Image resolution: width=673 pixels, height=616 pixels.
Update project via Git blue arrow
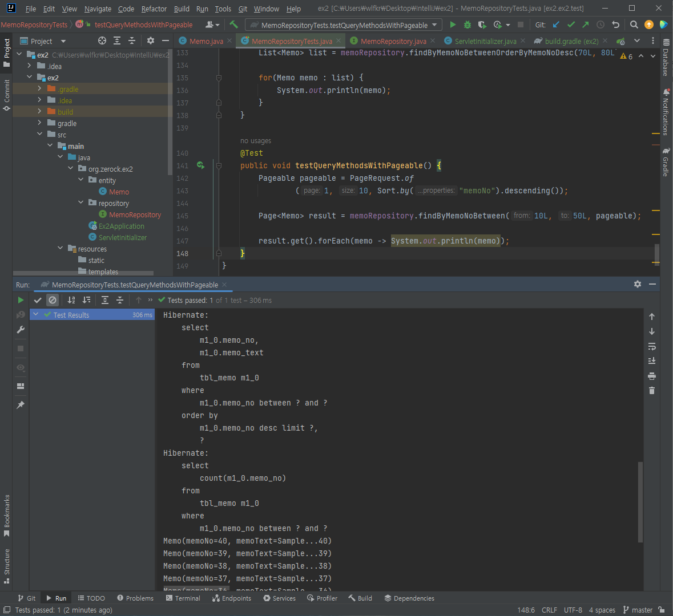click(x=556, y=25)
